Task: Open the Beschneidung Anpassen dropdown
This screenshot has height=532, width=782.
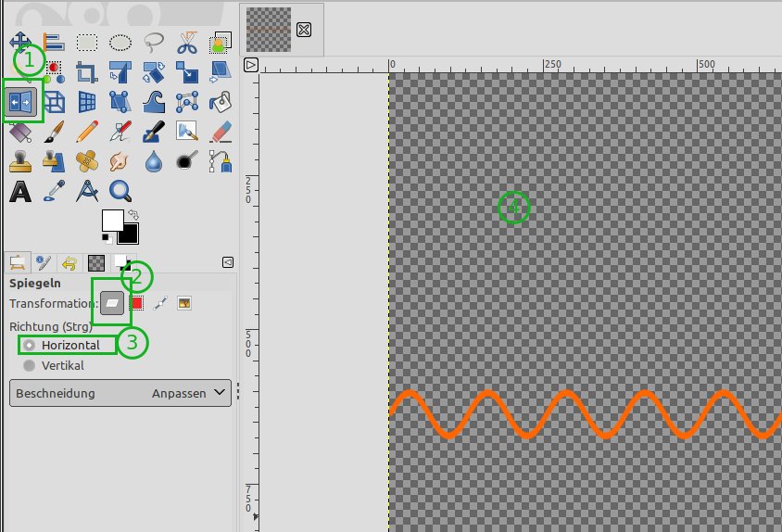Action: (120, 393)
